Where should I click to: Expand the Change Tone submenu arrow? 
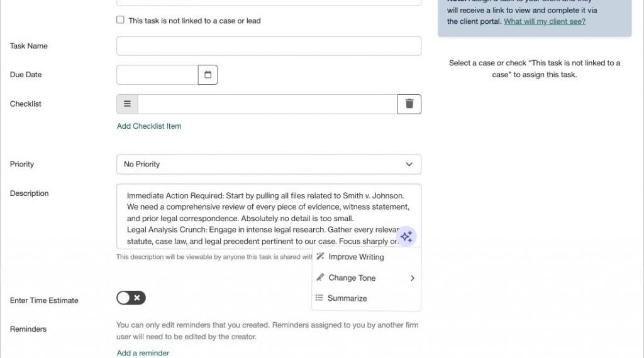412,278
